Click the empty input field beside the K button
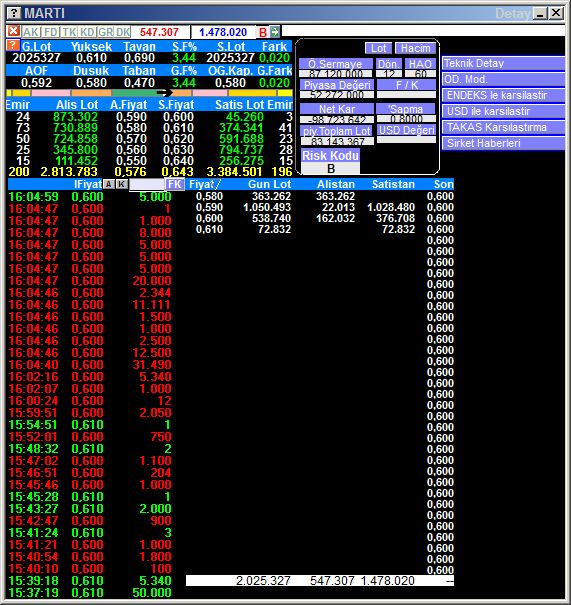 [147, 184]
